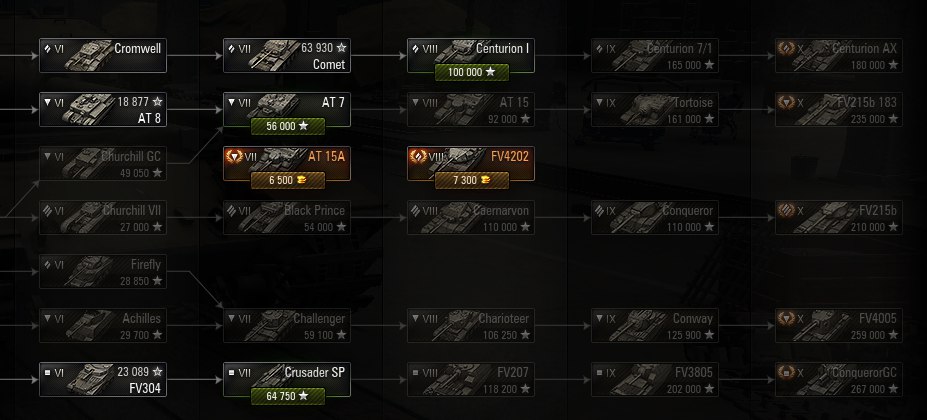Select the Cromwell tank icon
The height and width of the screenshot is (420, 927).
[87, 56]
